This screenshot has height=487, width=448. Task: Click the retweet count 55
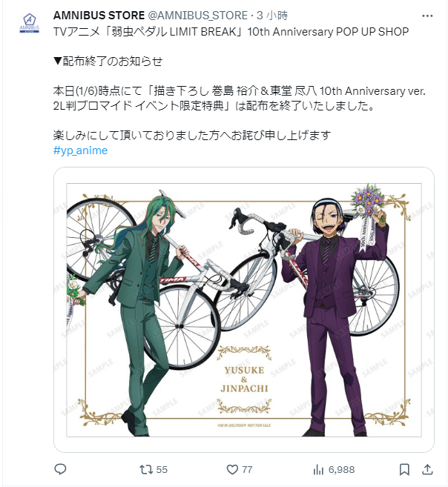pos(162,469)
